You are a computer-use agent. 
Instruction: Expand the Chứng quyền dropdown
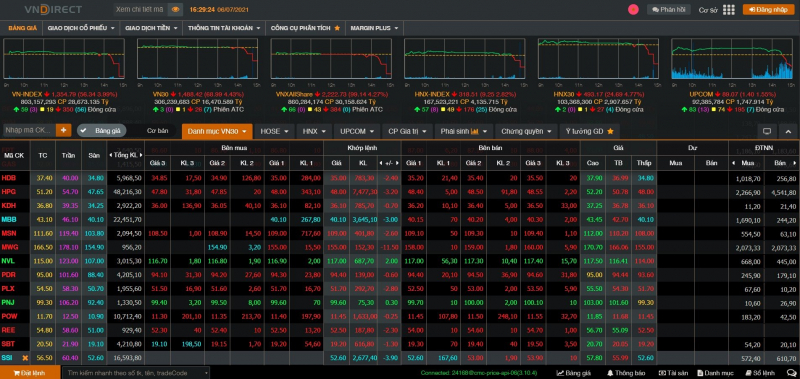(x=526, y=131)
